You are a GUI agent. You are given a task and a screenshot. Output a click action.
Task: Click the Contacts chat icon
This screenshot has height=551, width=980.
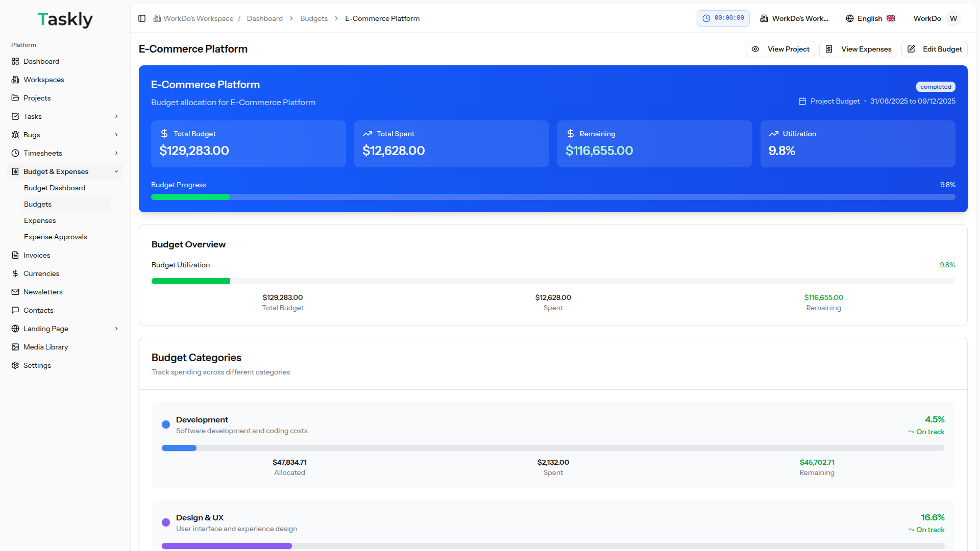point(15,310)
